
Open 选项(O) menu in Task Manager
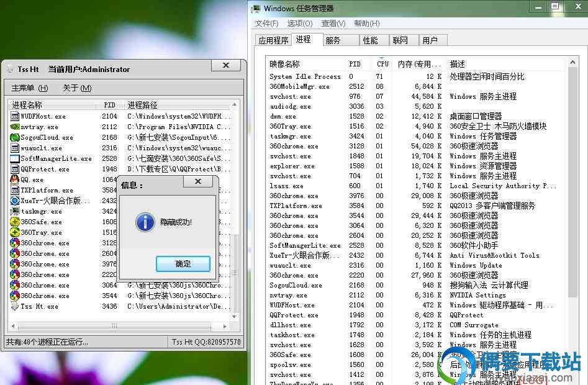tap(300, 24)
